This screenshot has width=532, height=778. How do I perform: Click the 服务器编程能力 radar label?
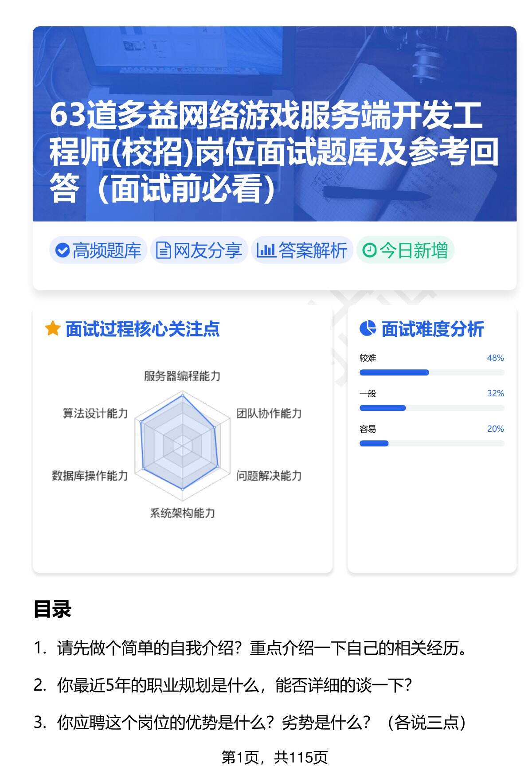pos(182,376)
